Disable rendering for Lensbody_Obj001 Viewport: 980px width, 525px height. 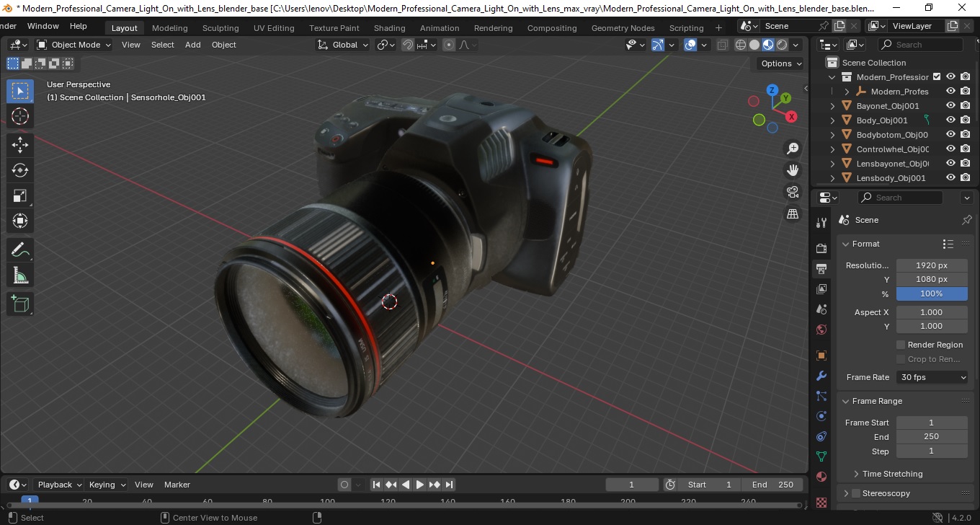tap(966, 178)
